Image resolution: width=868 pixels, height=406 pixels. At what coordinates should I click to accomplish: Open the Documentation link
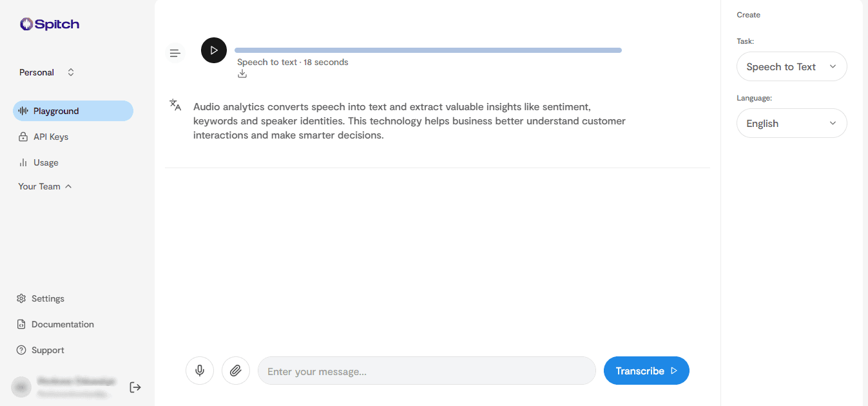(x=55, y=324)
